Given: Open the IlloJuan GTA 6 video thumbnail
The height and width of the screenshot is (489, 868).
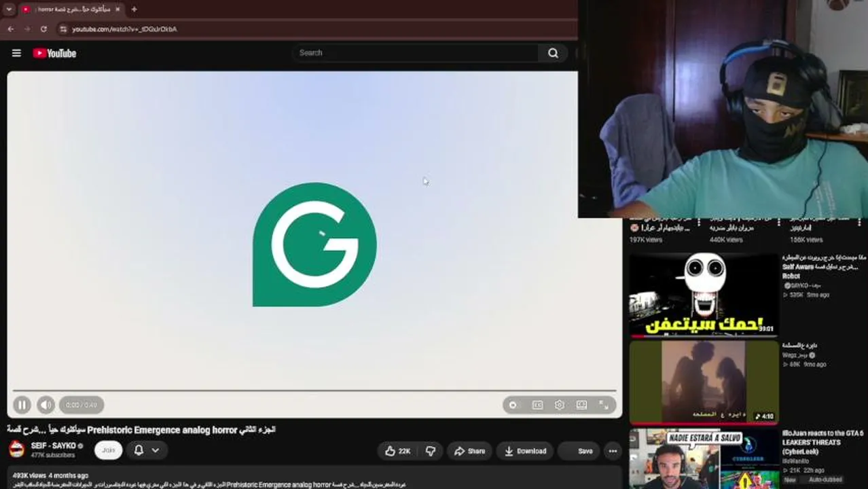Looking at the screenshot, I should [704, 458].
